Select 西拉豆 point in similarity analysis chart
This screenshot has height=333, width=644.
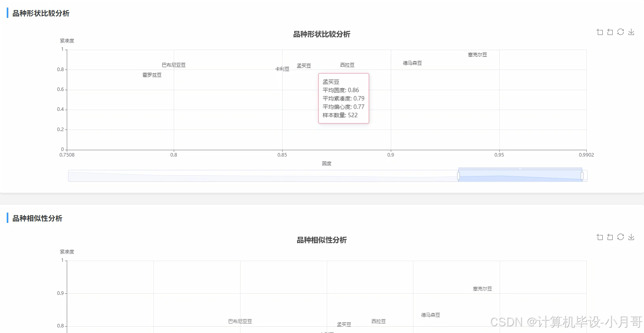(378, 321)
